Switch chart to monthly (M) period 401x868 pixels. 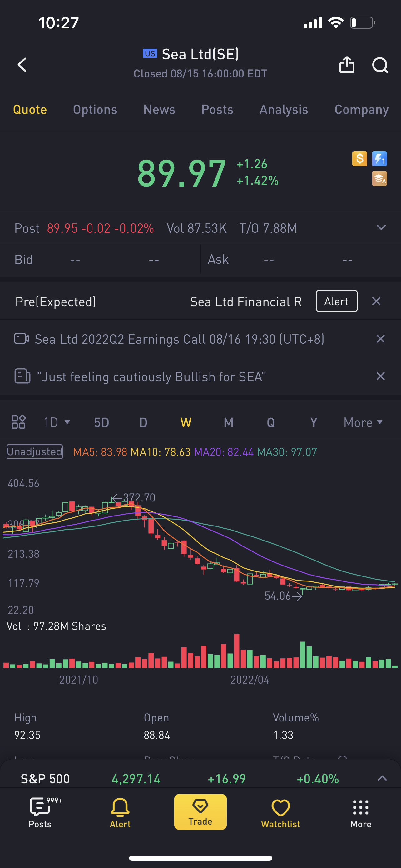229,422
